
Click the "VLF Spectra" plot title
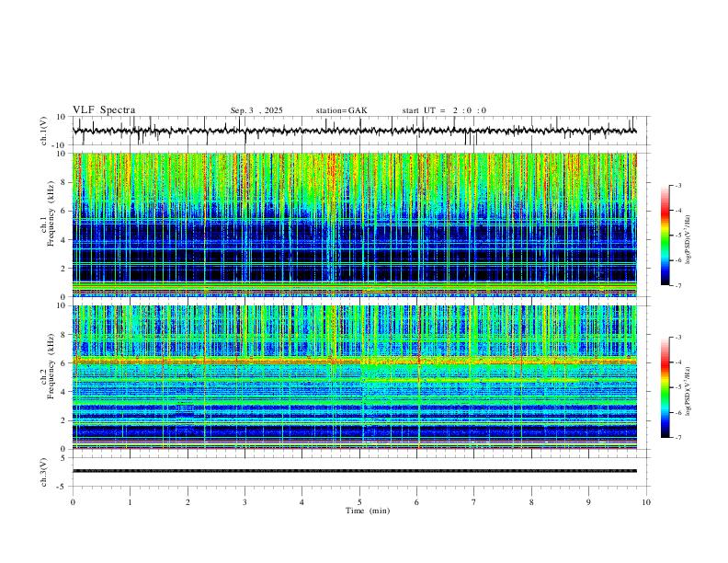[x=104, y=110]
